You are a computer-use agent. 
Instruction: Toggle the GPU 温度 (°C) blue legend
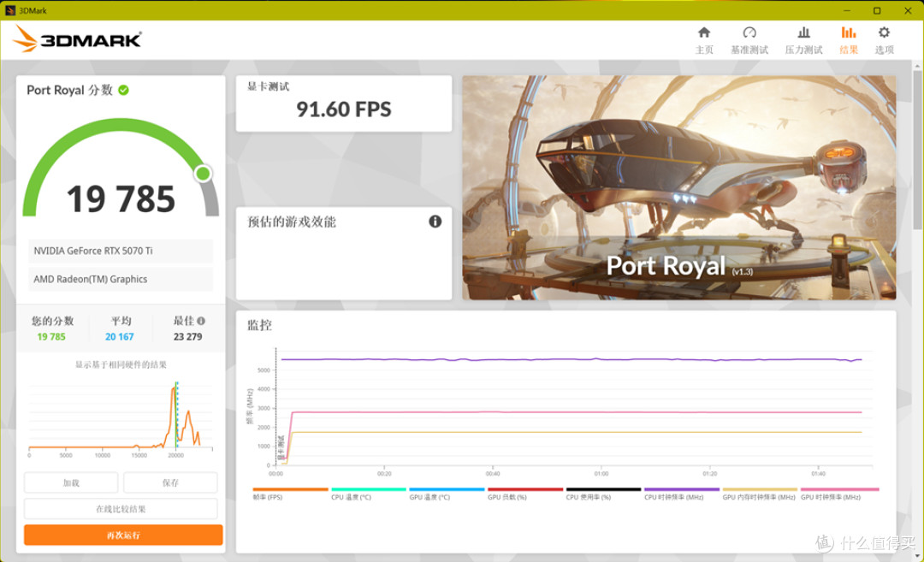click(x=447, y=494)
